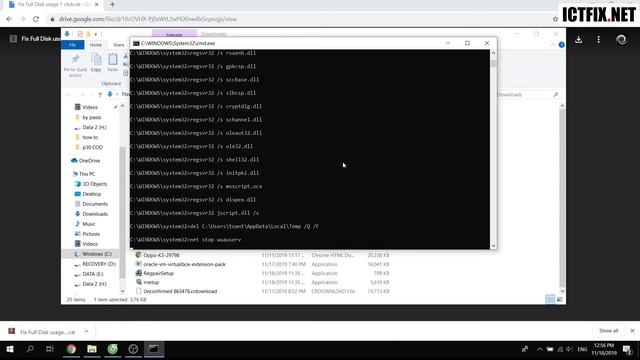This screenshot has width=640, height=360.
Task: Open menu for downloaded rar file
Action: click(x=86, y=331)
